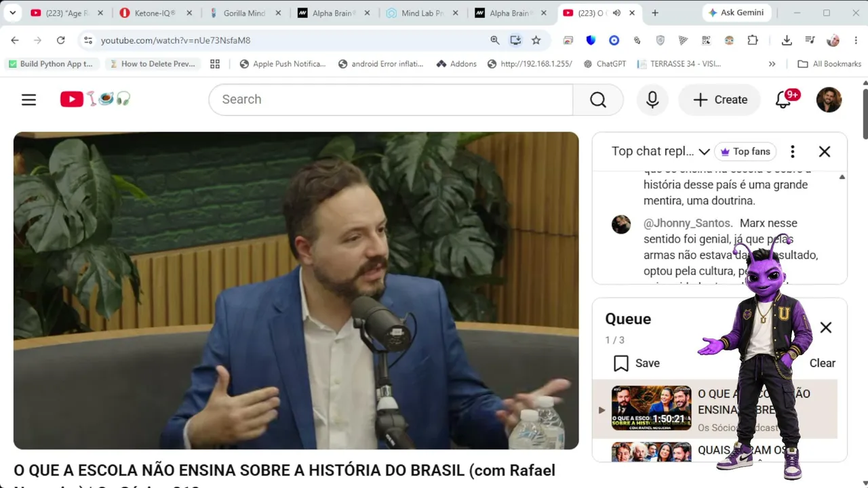
Task: Select the QUAIS queue video thumbnail
Action: tap(651, 452)
